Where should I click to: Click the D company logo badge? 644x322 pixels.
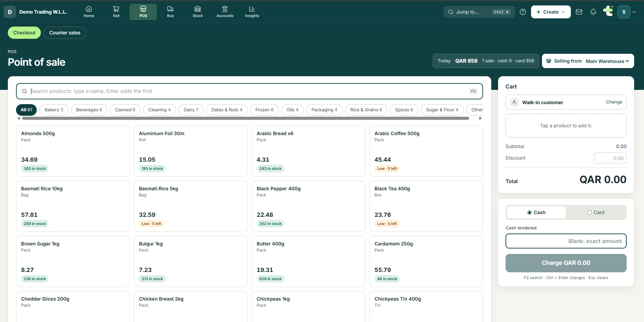(10, 12)
